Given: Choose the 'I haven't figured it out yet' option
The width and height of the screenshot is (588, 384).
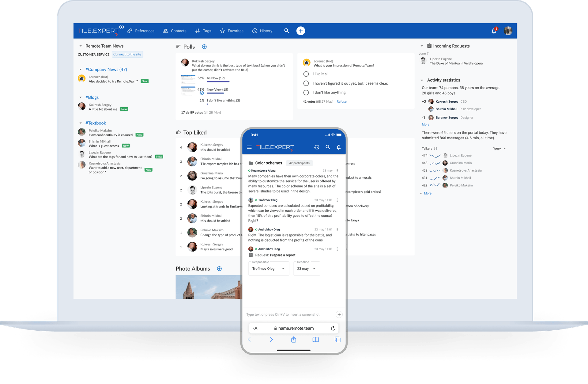Looking at the screenshot, I should [x=306, y=83].
